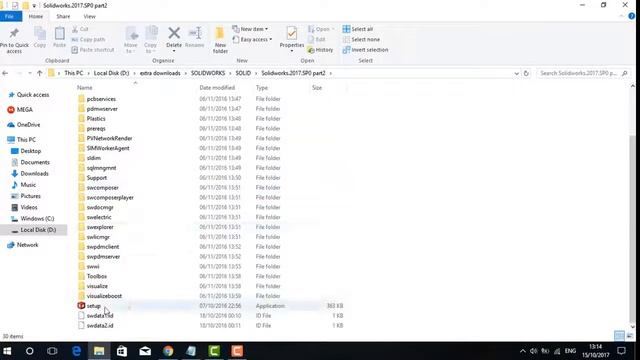Image resolution: width=640 pixels, height=360 pixels.
Task: Open the New item dropdown
Action: pos(250,29)
